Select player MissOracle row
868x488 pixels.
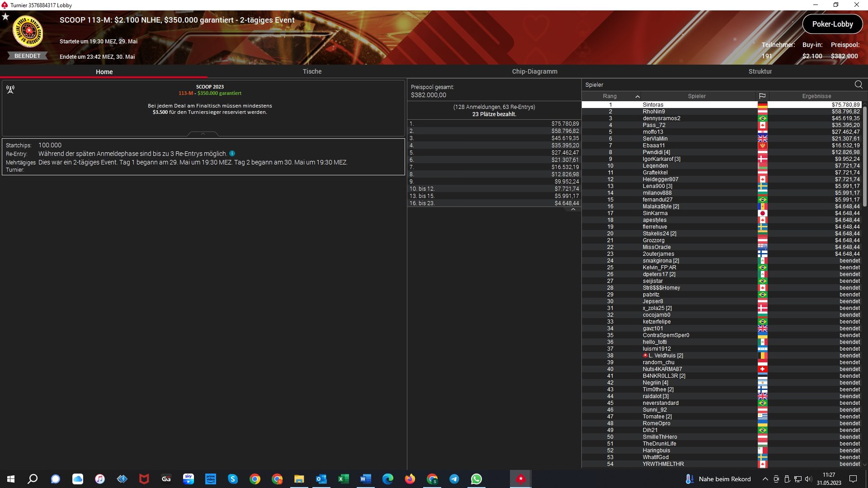point(722,247)
